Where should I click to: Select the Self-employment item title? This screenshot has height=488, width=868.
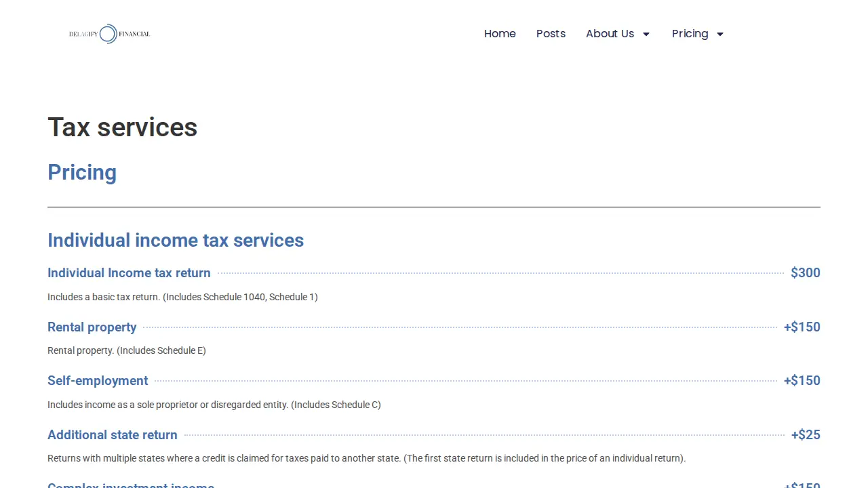tap(98, 381)
